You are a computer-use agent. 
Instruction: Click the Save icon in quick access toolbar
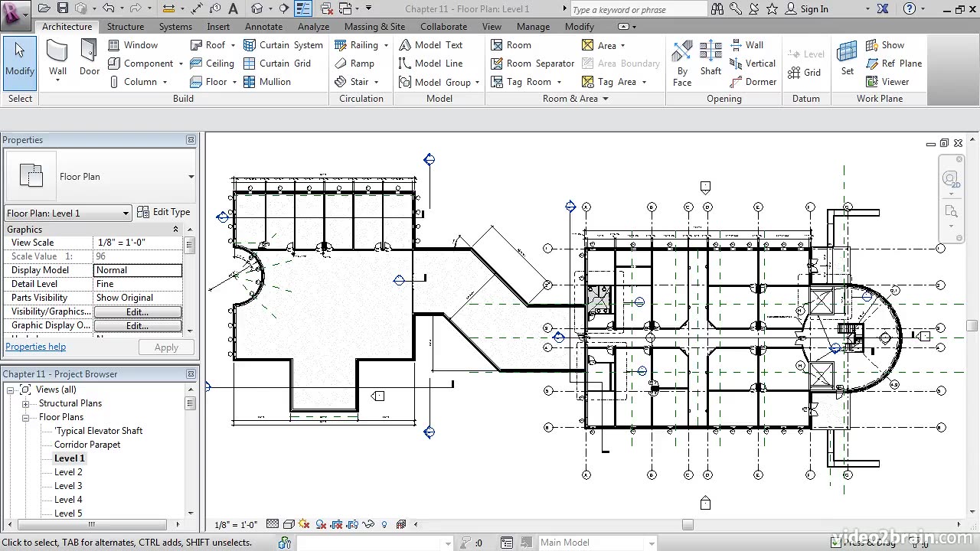tap(63, 8)
